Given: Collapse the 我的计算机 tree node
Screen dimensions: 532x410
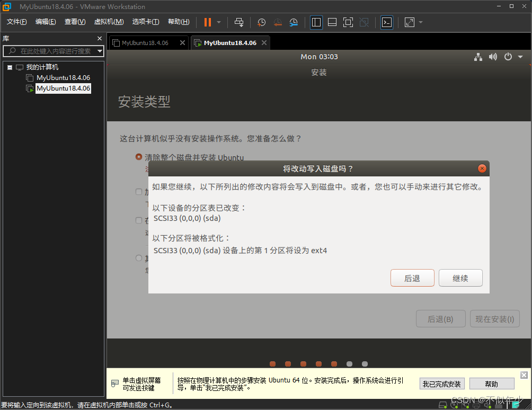Looking at the screenshot, I should click(10, 67).
